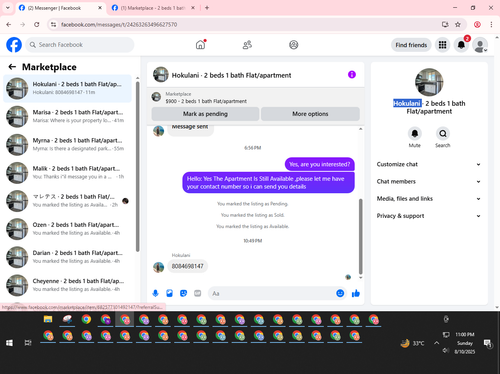Viewport: 500px width, 374px height.
Task: Open the tab search dropdown in Chrome
Action: [8, 8]
